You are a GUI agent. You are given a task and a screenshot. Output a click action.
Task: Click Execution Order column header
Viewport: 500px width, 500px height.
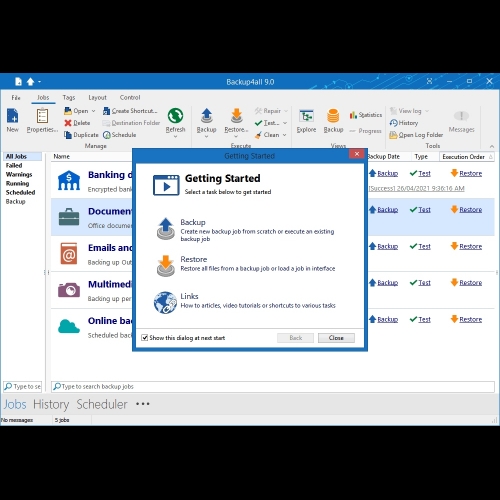click(x=467, y=157)
